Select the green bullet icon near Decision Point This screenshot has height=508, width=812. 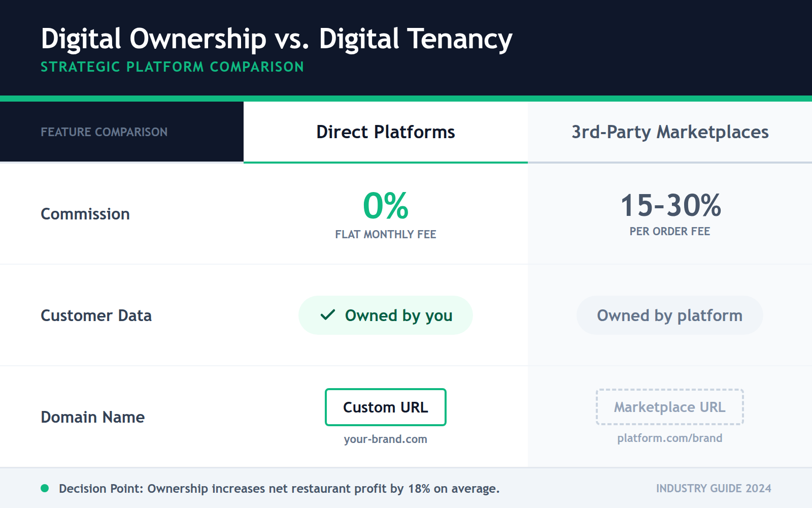click(45, 488)
